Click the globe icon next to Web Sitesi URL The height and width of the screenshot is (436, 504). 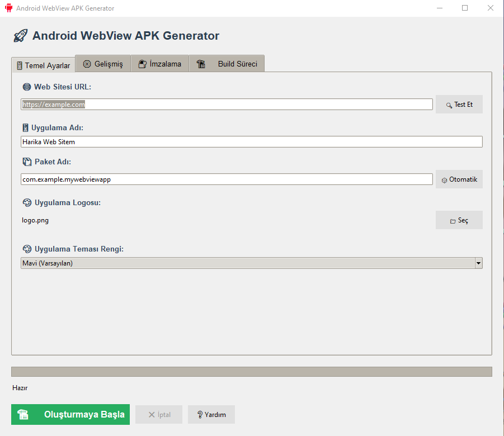[x=27, y=87]
